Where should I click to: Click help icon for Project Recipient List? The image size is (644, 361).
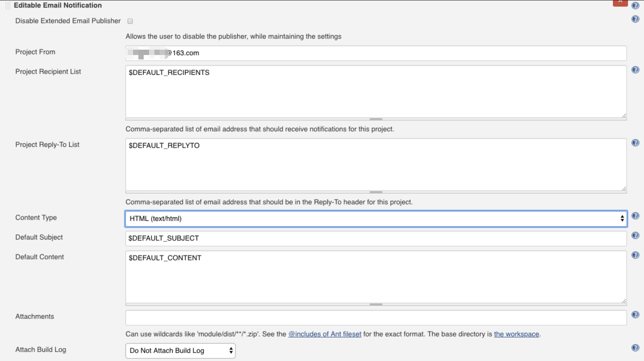tap(635, 70)
